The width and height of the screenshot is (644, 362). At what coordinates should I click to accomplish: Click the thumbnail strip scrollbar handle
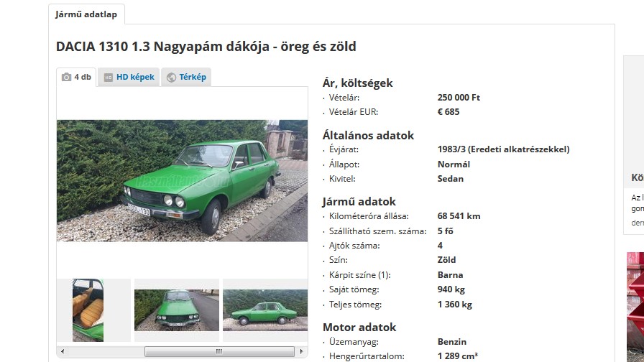pyautogui.click(x=219, y=351)
